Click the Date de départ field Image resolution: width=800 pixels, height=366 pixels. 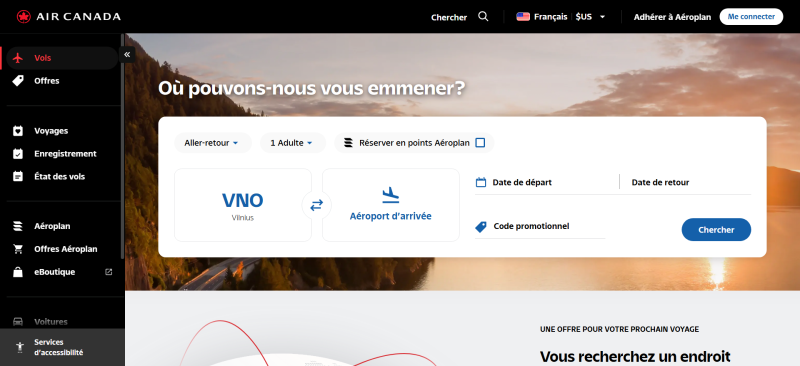[546, 183]
